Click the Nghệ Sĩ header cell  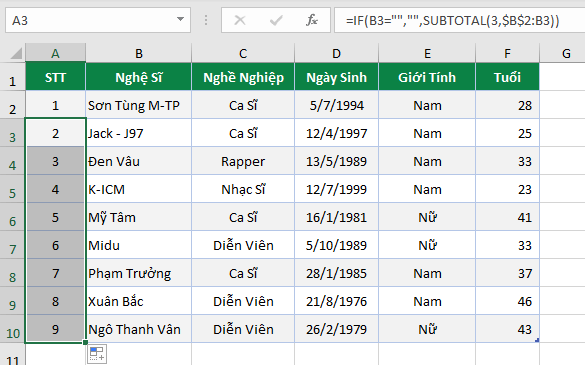tap(138, 77)
